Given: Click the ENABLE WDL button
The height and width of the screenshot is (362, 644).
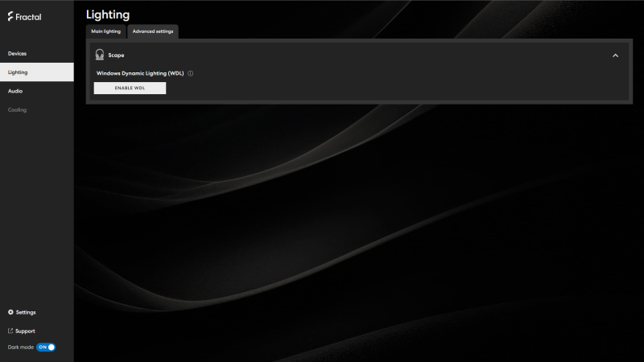Looking at the screenshot, I should click(130, 88).
